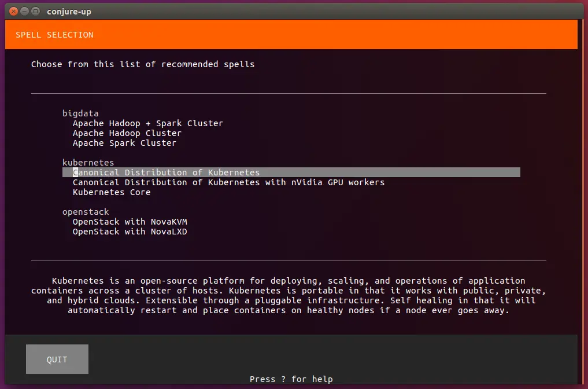Image resolution: width=588 pixels, height=389 pixels.
Task: Click the bigdata category heading
Action: tap(80, 113)
